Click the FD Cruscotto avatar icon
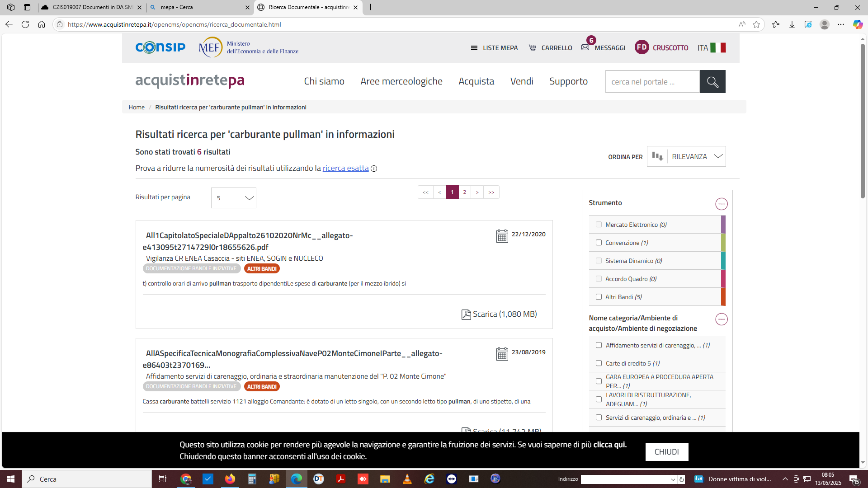The image size is (868, 488). pos(642,47)
